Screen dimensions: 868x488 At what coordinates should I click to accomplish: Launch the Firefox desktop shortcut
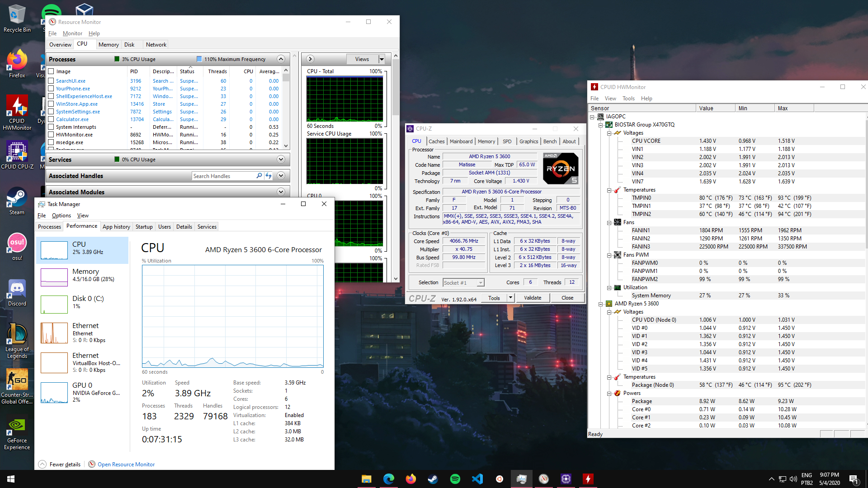coord(17,64)
